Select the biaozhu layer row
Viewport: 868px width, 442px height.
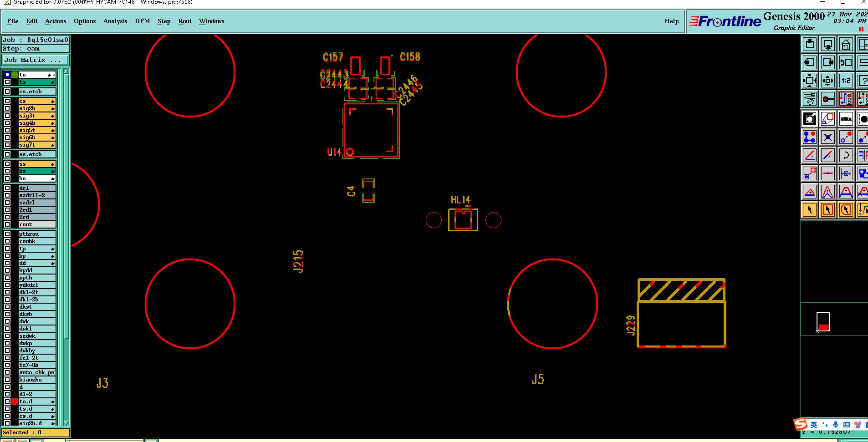click(x=37, y=380)
